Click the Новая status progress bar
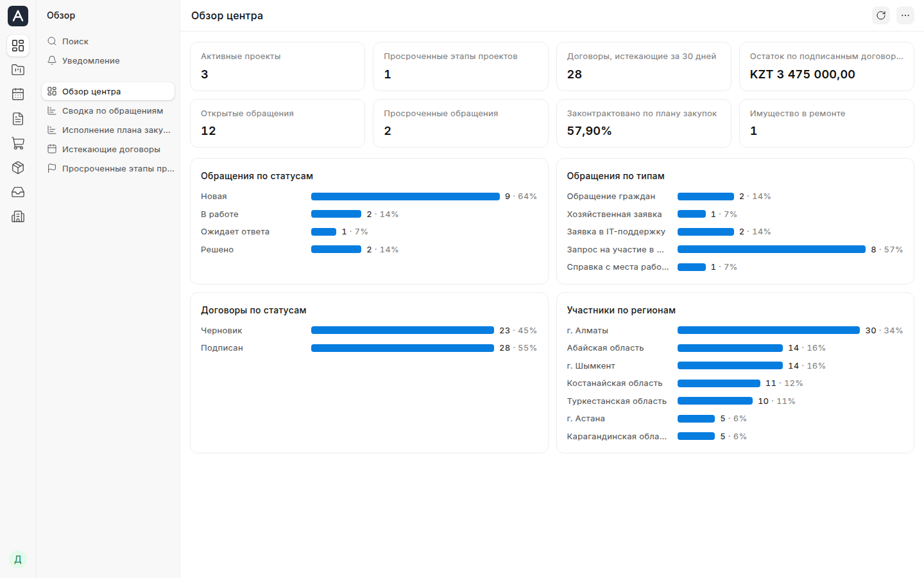924x578 pixels. pyautogui.click(x=406, y=197)
